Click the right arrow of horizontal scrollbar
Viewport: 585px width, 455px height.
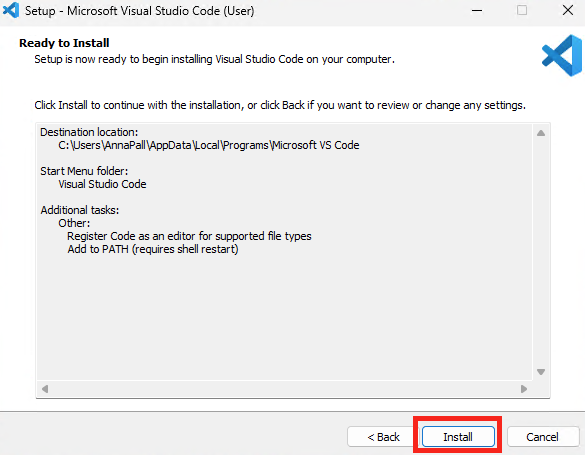pyautogui.click(x=524, y=389)
